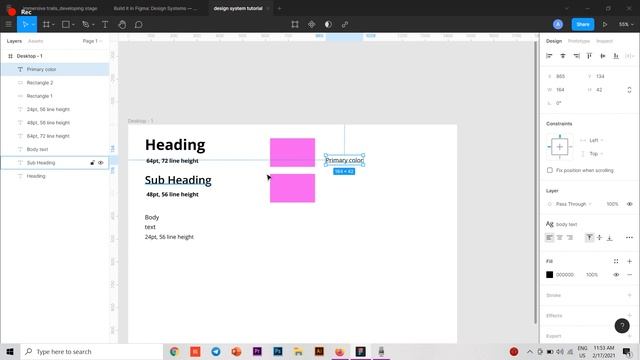Screen dimensions: 640x360
Task: Click the Create component icon
Action: click(311, 24)
